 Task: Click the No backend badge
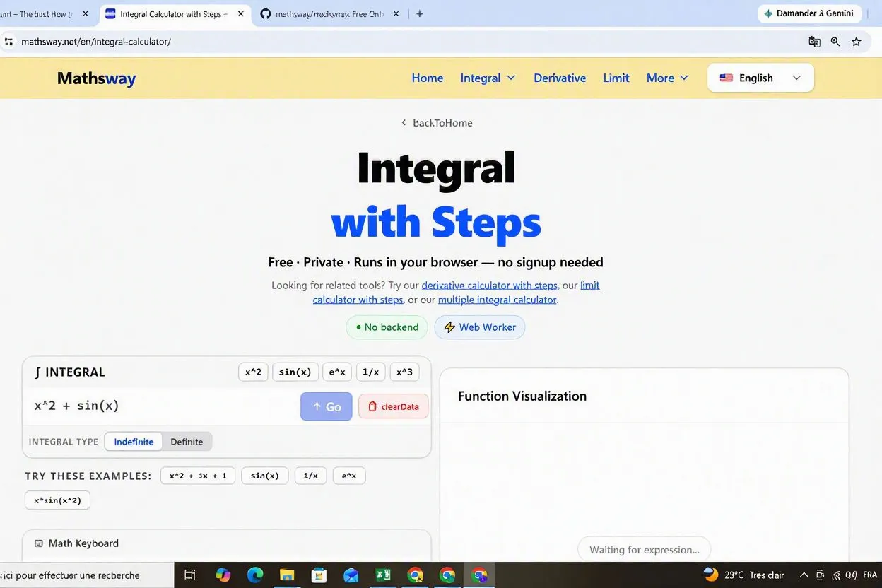387,327
